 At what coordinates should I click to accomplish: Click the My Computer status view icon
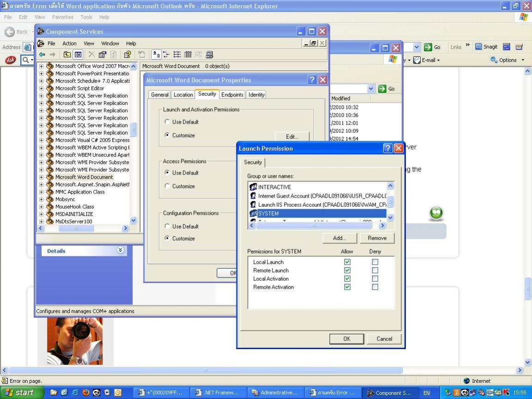(x=209, y=54)
